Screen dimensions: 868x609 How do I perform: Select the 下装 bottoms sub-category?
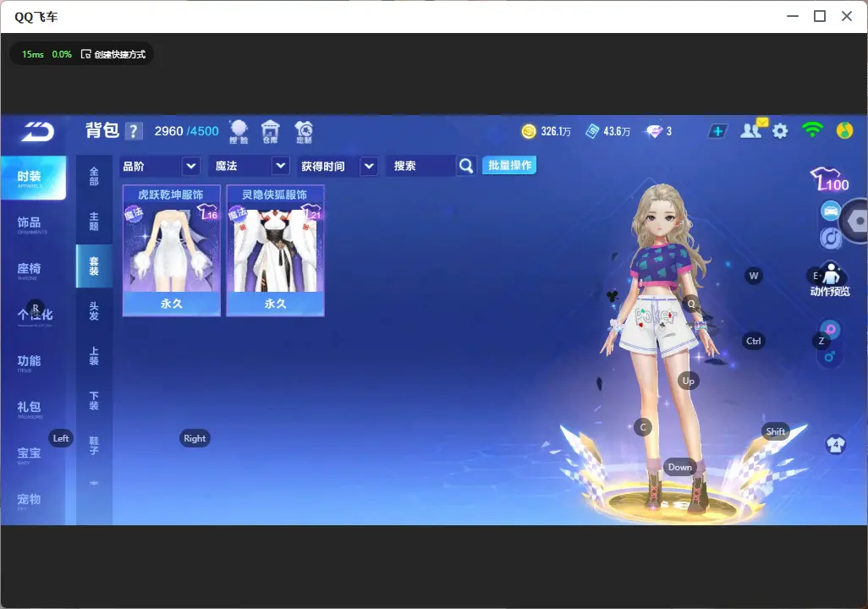[x=94, y=401]
